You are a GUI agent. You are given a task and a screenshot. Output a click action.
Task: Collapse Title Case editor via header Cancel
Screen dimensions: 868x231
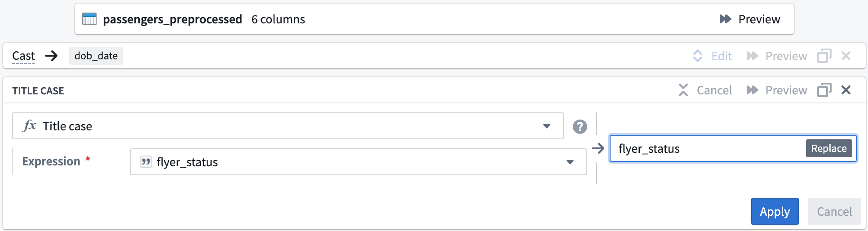(x=705, y=90)
